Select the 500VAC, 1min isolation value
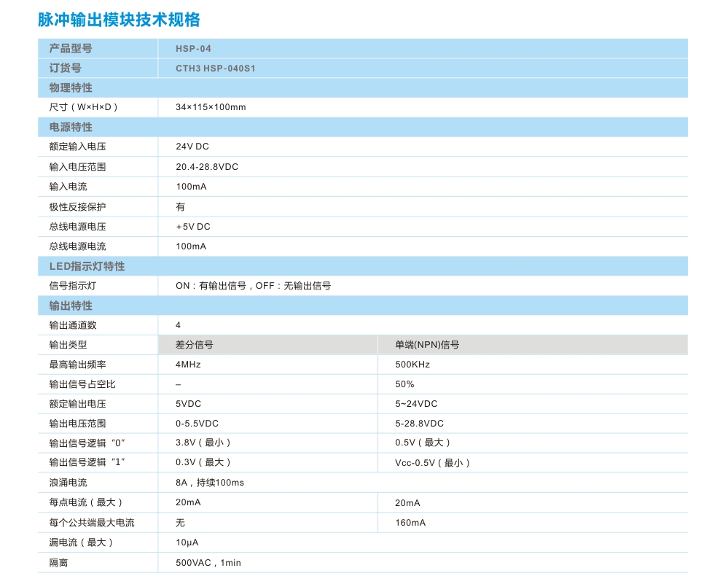728x576 pixels. pyautogui.click(x=208, y=563)
